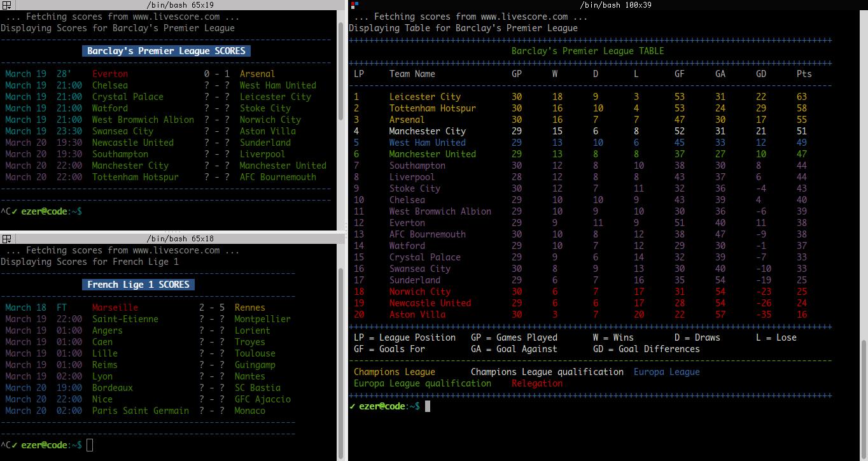The image size is (868, 461).
Task: Click Monaco in the French scores list
Action: 250,411
